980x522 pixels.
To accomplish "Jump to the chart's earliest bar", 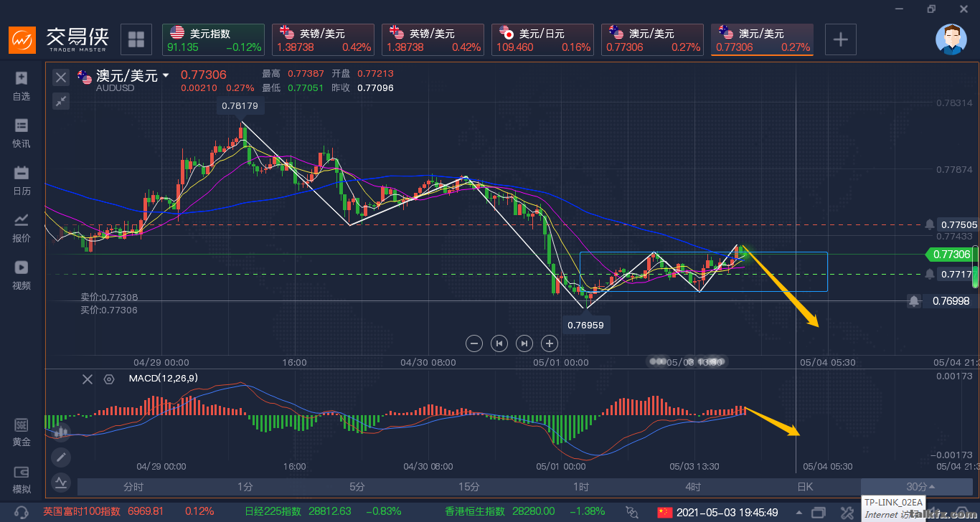I will pos(499,343).
